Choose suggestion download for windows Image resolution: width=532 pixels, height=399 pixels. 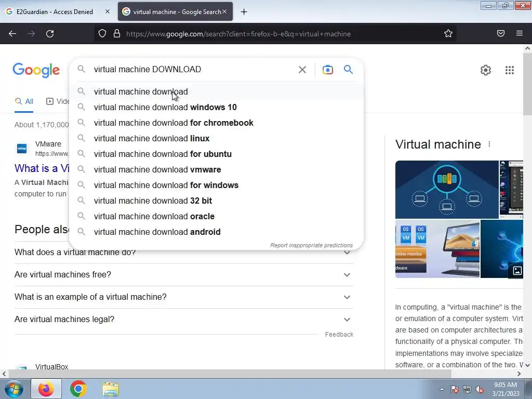pos(216,185)
